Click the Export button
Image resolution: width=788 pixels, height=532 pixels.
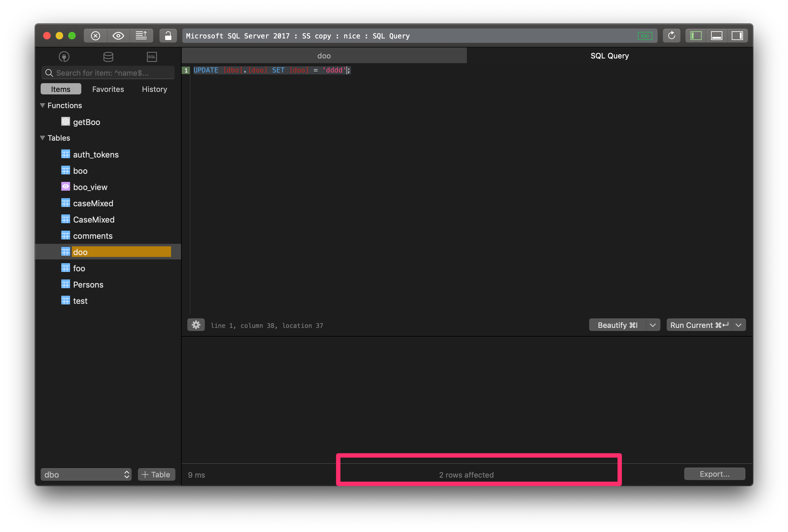[x=715, y=474]
